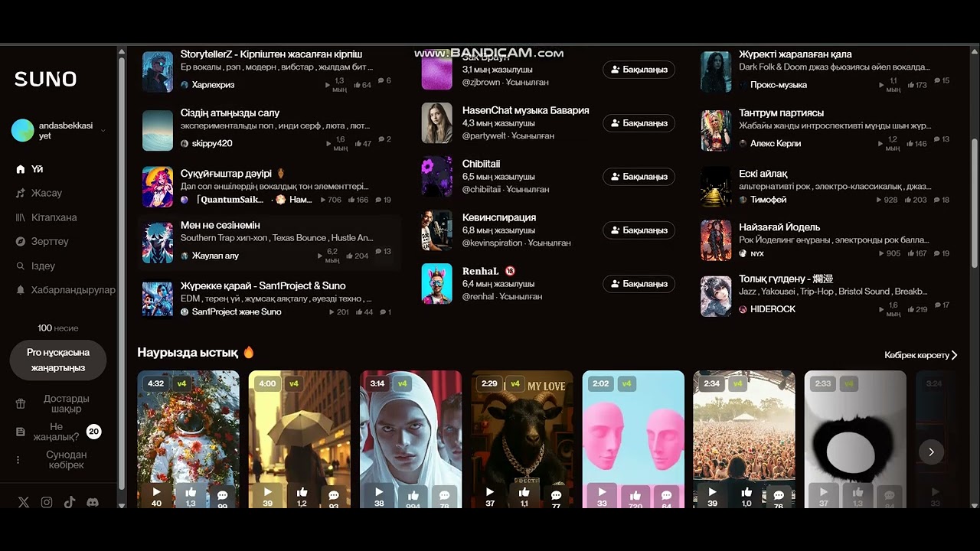Screen dimensions: 980x551
Task: Click the HasenChat profile avatar
Action: click(x=437, y=123)
